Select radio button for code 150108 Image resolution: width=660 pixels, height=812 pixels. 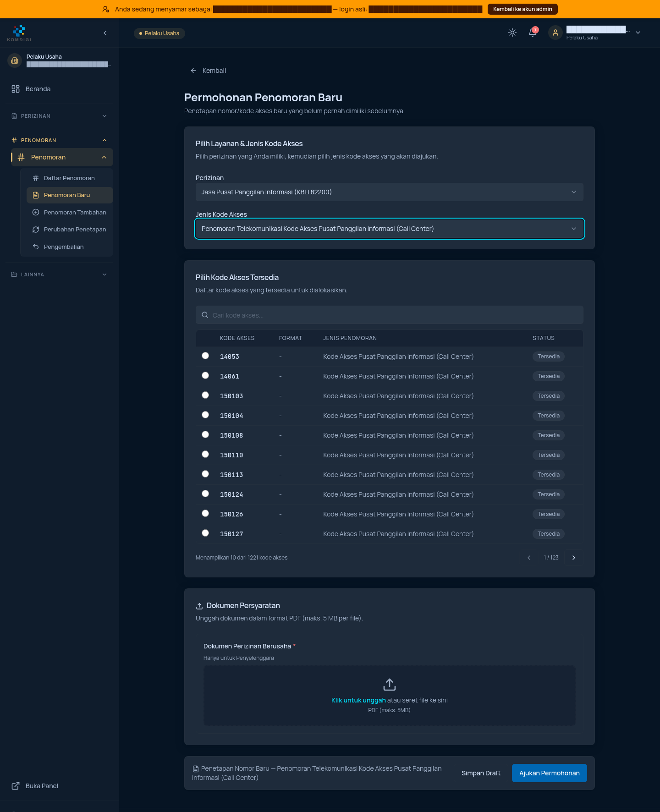(205, 434)
